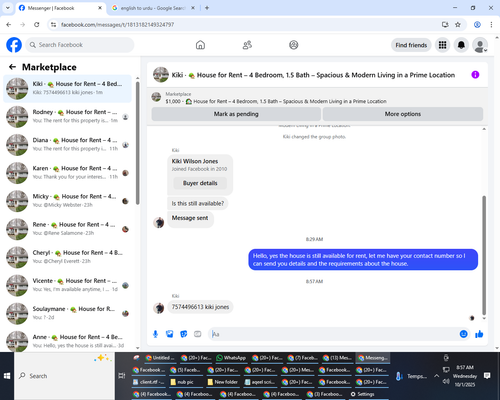Click the conversation list scrollbar
Image resolution: width=500 pixels, height=400 pixels.
(137, 143)
